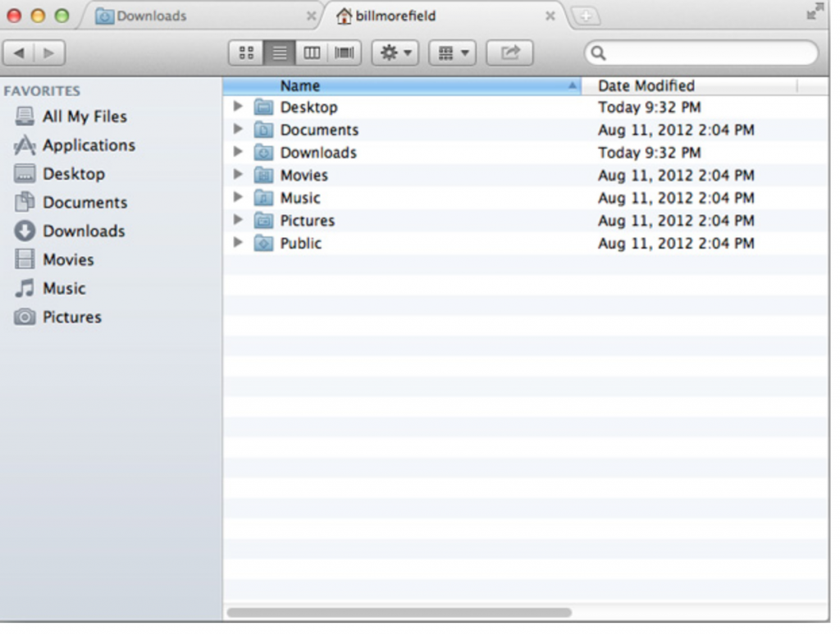Switch to the Downloads tab
The height and width of the screenshot is (635, 840).
[x=152, y=16]
